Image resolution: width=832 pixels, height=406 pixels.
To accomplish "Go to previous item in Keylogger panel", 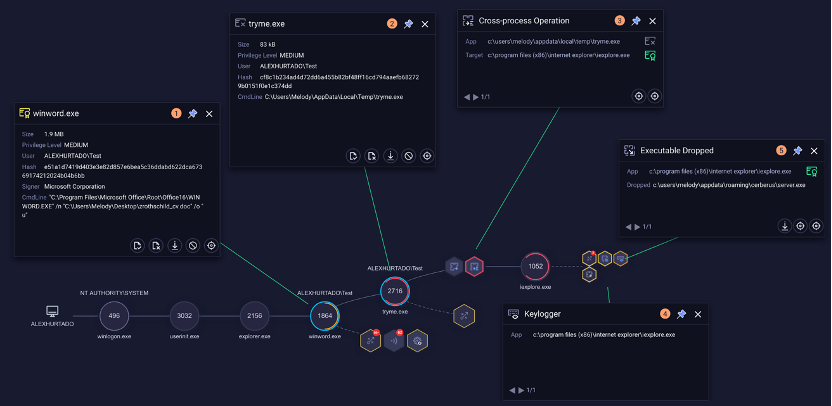I will (512, 390).
